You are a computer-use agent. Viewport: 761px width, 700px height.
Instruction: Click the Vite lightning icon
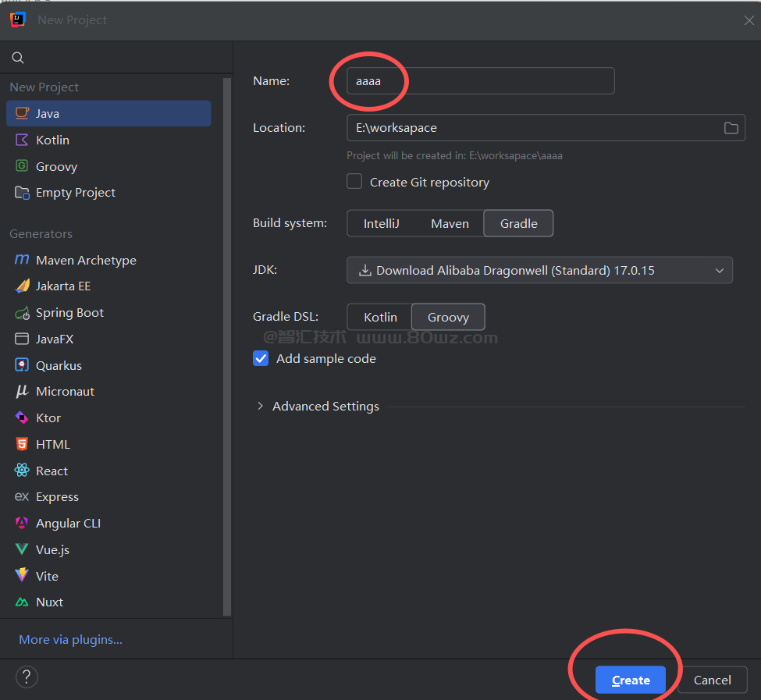tap(22, 576)
